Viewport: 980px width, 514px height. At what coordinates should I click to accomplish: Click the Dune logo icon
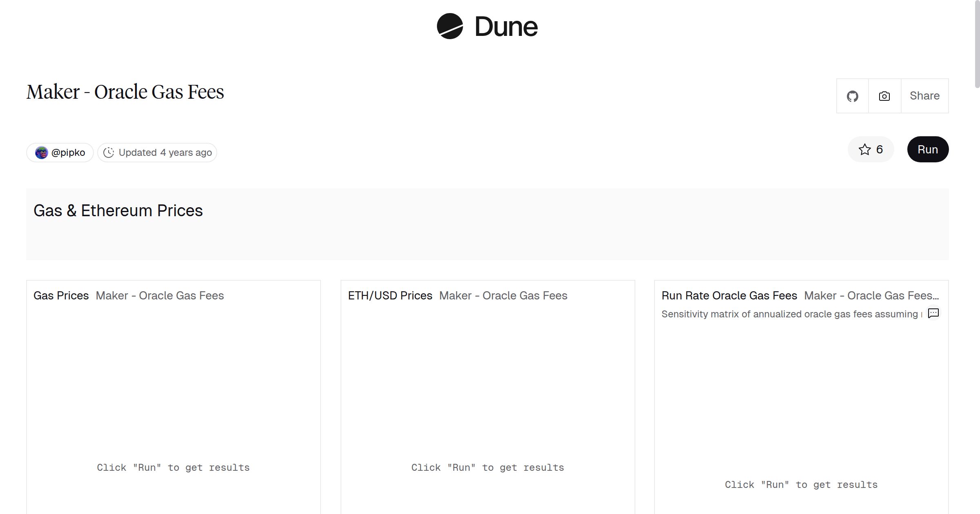450,26
